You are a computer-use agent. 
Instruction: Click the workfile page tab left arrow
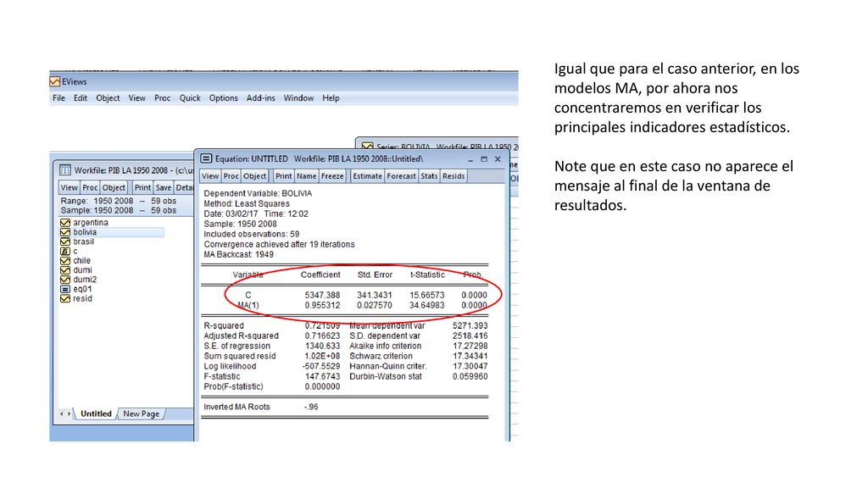pos(61,413)
